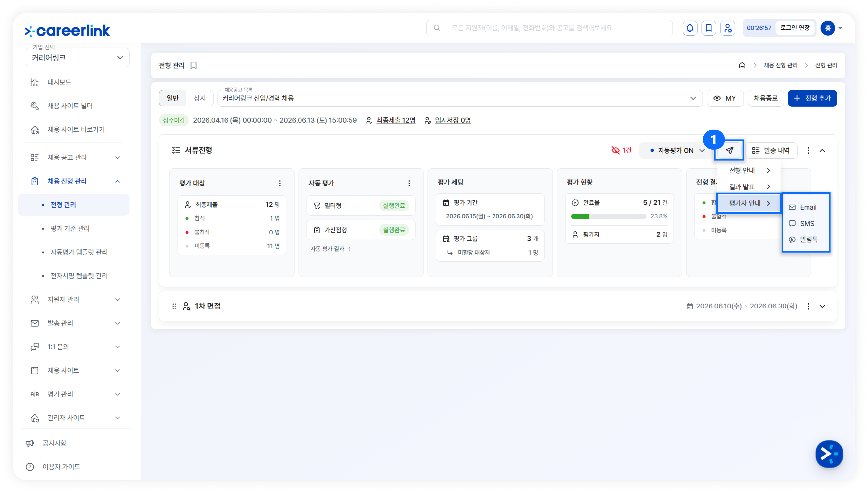The height and width of the screenshot is (493, 868).
Task: Open the bookmarks icon in header
Action: [709, 28]
